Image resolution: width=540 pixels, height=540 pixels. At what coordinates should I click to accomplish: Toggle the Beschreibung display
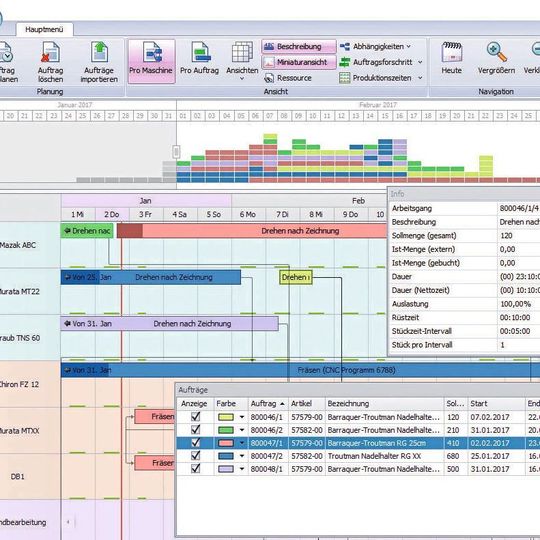click(298, 46)
